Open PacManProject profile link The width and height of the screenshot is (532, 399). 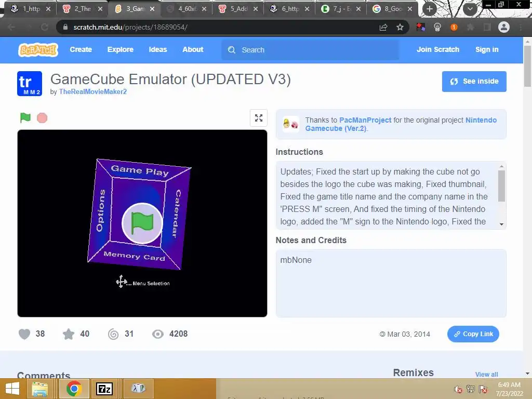pyautogui.click(x=365, y=120)
